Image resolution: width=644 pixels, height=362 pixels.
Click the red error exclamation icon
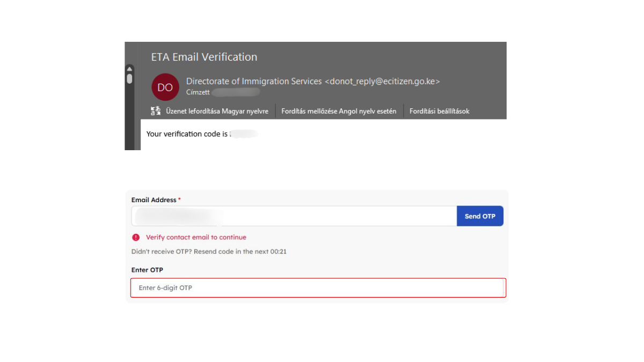tap(136, 237)
